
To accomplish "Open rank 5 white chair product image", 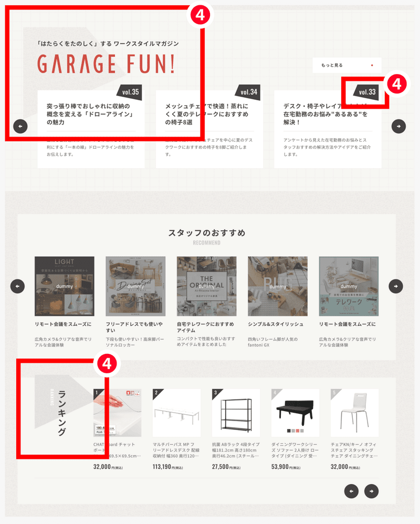I will tap(355, 413).
